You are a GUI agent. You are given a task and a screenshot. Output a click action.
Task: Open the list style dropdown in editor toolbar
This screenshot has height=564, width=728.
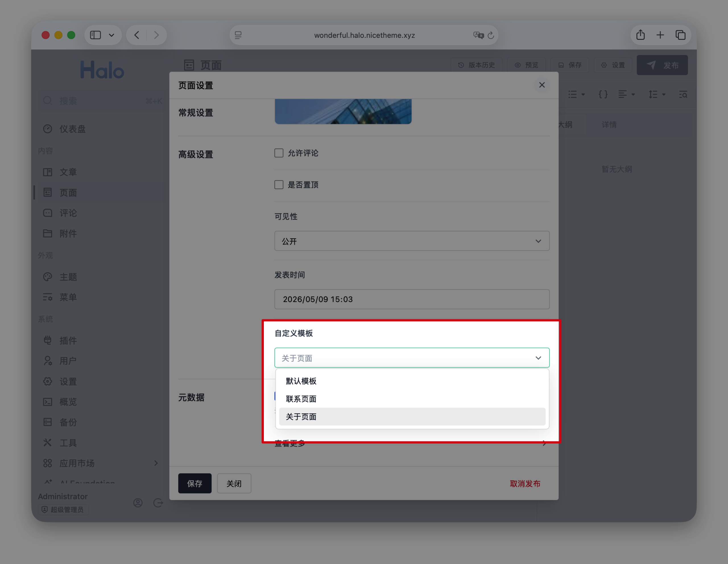tap(576, 94)
